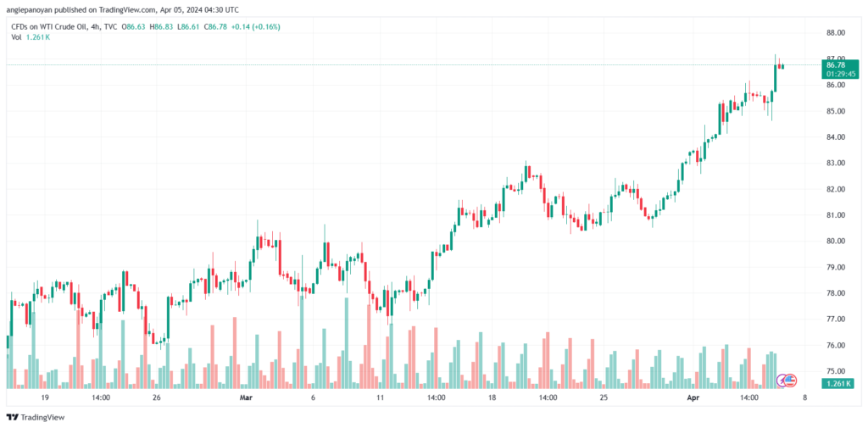
Task: Select the 4h interval in chart legend
Action: click(97, 27)
